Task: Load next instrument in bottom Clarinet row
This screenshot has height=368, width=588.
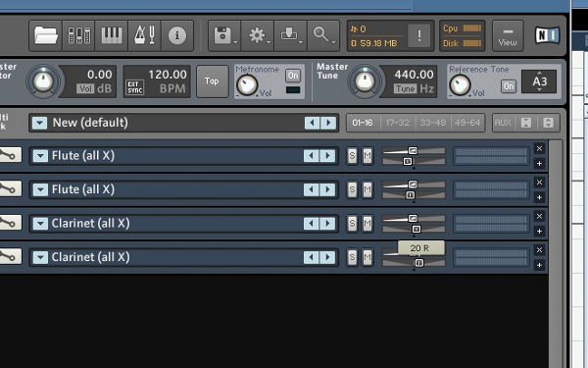Action: coord(327,257)
